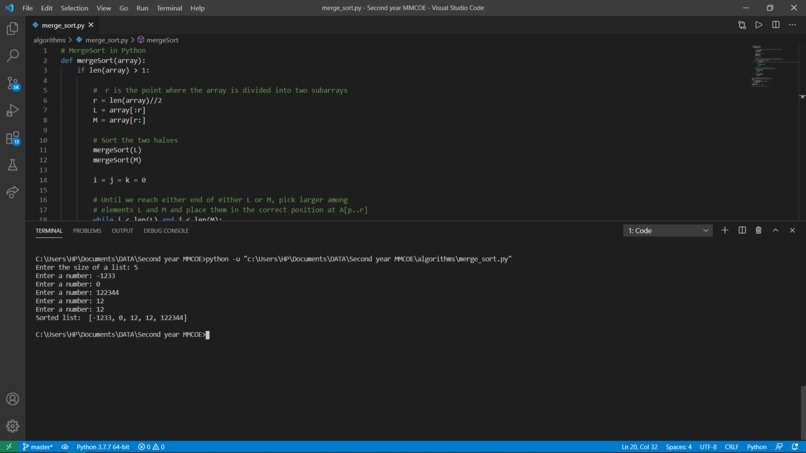Open the Testing flask view

coord(12,165)
